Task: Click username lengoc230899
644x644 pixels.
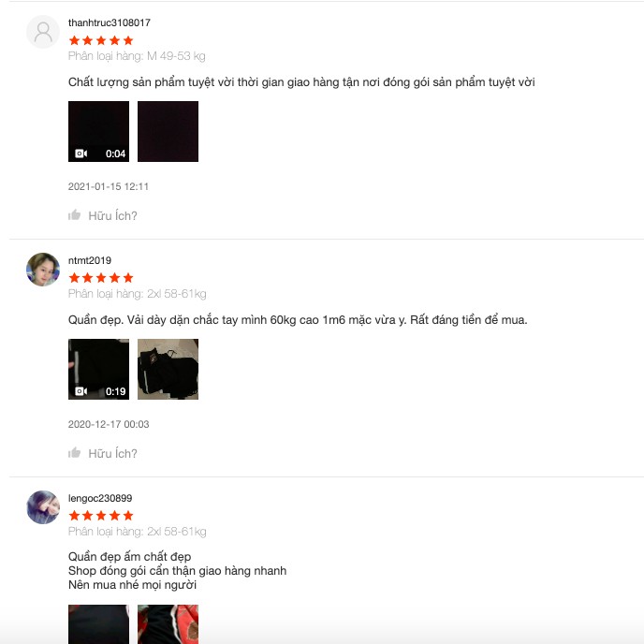Action: click(100, 498)
